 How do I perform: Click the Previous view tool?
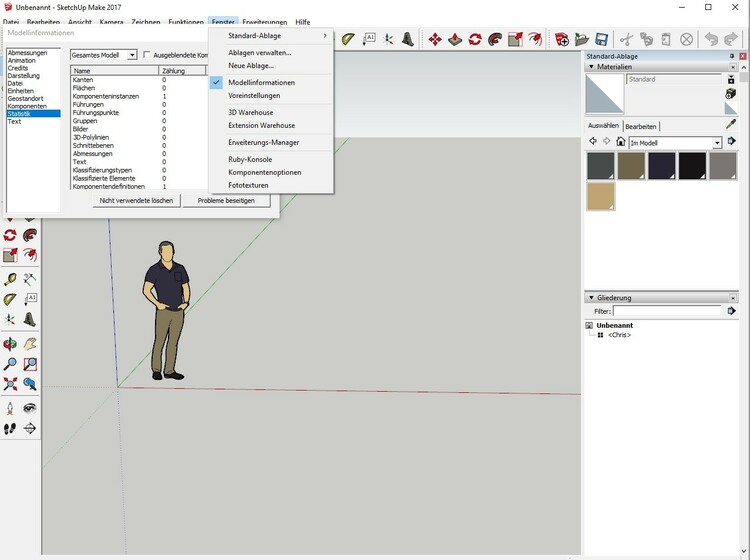pyautogui.click(x=30, y=384)
